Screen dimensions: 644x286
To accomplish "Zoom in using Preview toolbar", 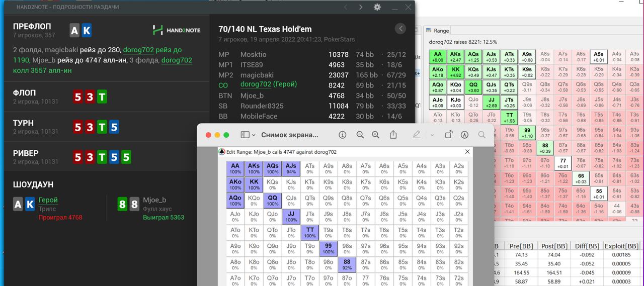I will click(x=376, y=135).
